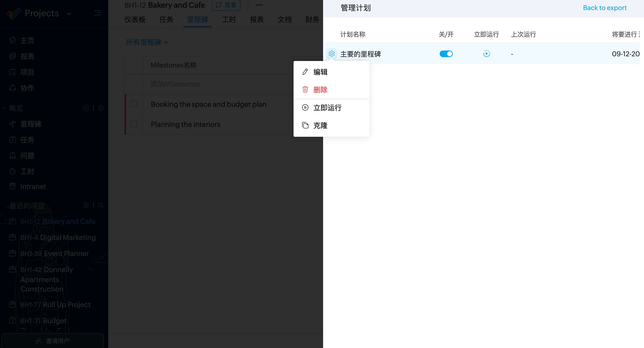Click the sidebar hamburger collapse icon
The height and width of the screenshot is (348, 644).
(x=98, y=13)
